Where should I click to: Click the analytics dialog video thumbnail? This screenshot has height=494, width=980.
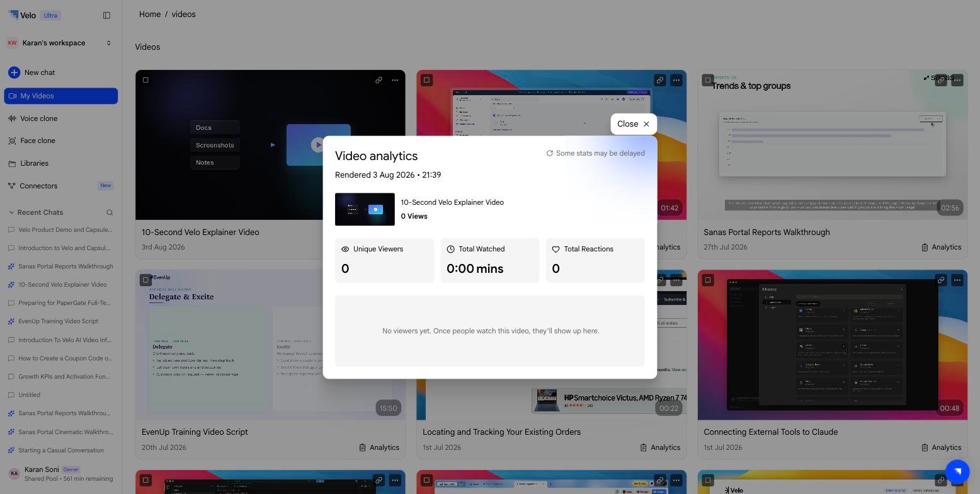(365, 209)
